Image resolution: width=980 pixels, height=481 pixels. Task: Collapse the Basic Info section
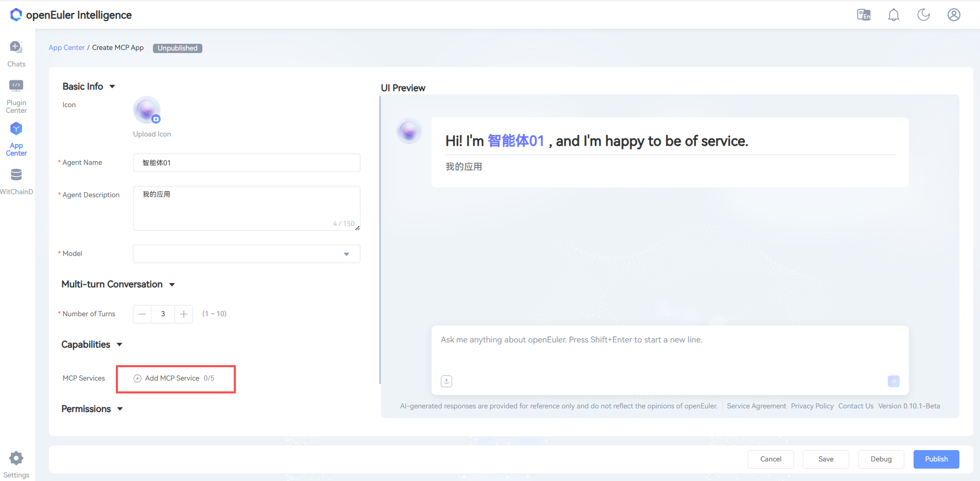coord(112,87)
